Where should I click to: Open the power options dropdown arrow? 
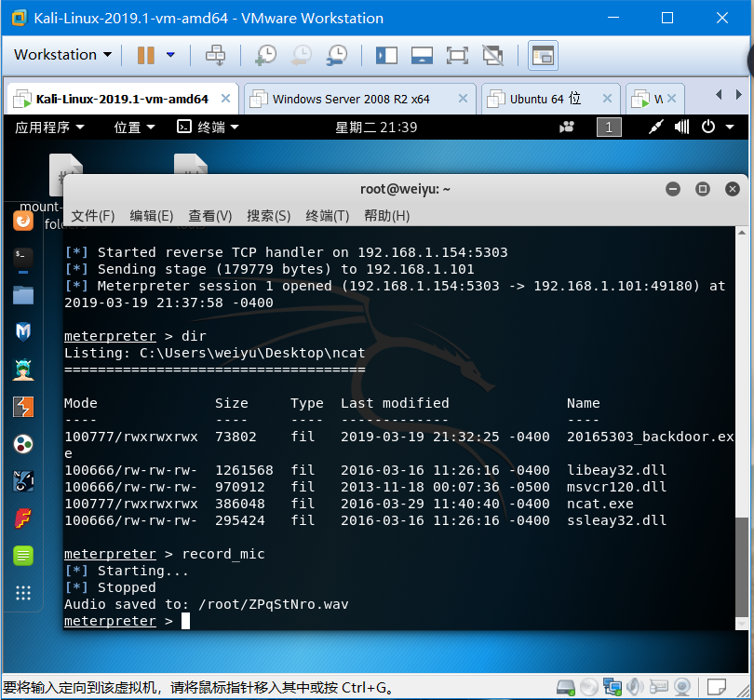[170, 55]
